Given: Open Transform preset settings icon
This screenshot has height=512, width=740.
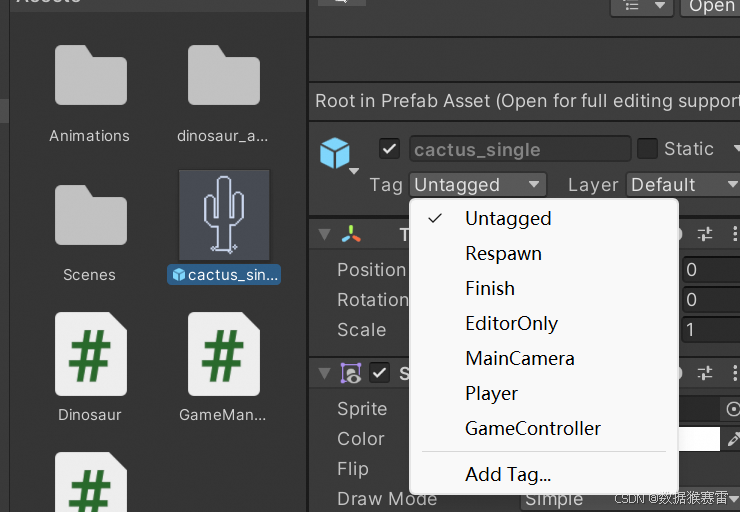Looking at the screenshot, I should [x=705, y=234].
